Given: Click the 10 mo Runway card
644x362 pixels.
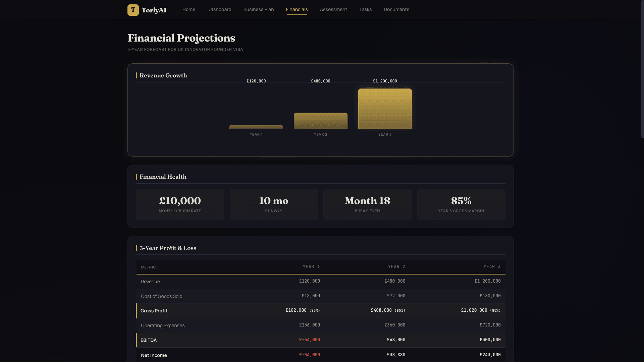Looking at the screenshot, I should [273, 204].
